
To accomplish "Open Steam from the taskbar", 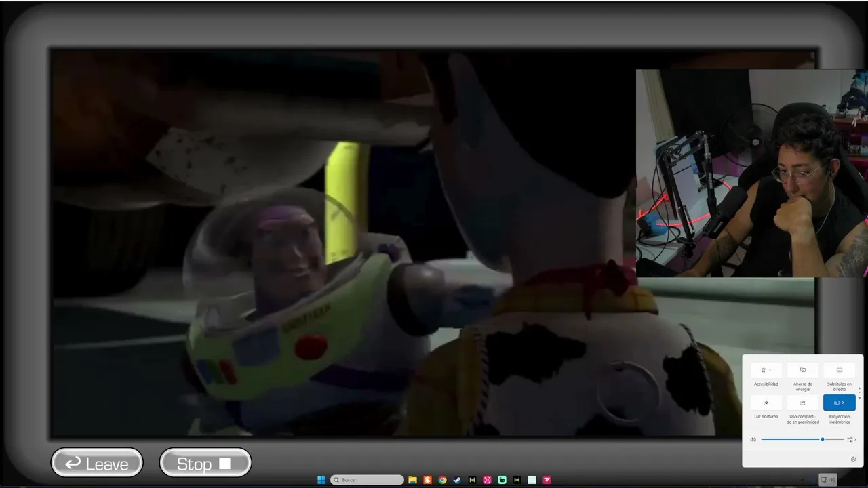I will click(457, 480).
